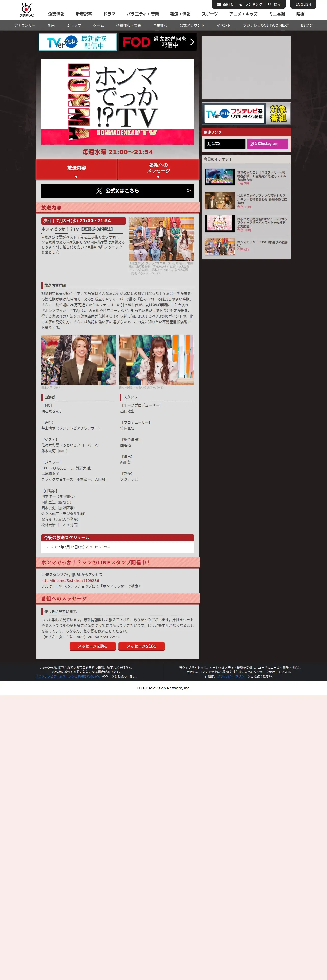The width and height of the screenshot is (327, 980).
Task: Click the cast group photo thumbnail
Action: [161, 239]
